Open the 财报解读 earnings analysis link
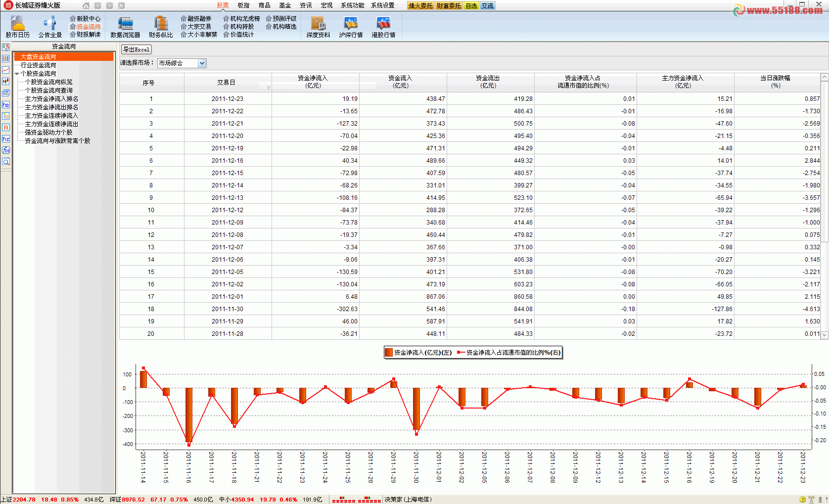The height and width of the screenshot is (504, 829). point(86,35)
